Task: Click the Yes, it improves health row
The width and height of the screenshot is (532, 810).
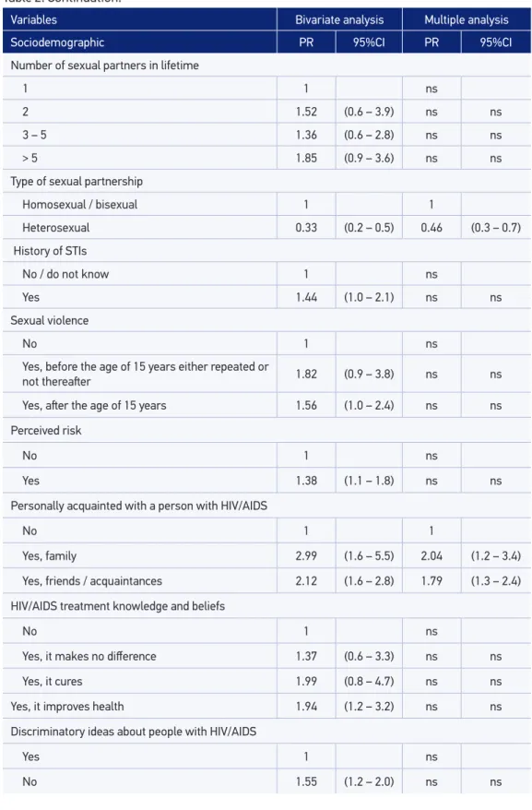Action: pyautogui.click(x=266, y=706)
